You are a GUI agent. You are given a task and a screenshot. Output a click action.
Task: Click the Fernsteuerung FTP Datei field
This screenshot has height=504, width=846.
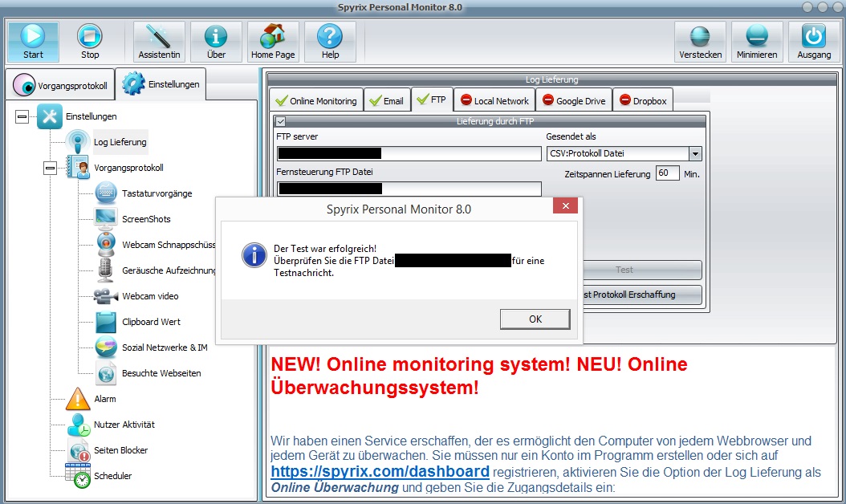pos(409,189)
